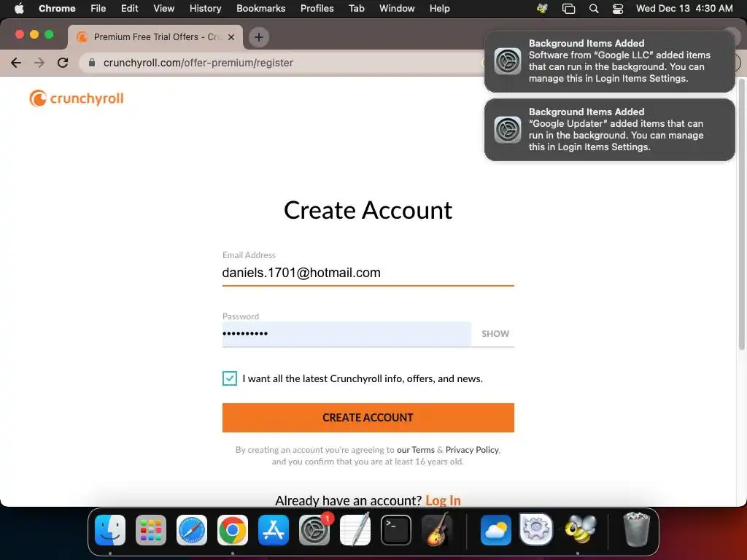The height and width of the screenshot is (560, 747).
Task: Open the Google Updater background items notification
Action: pos(609,130)
